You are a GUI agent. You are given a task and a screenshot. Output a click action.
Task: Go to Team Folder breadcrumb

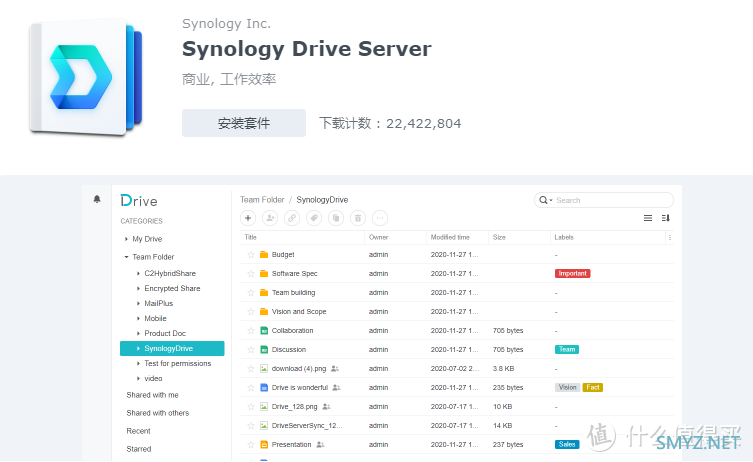(x=262, y=200)
